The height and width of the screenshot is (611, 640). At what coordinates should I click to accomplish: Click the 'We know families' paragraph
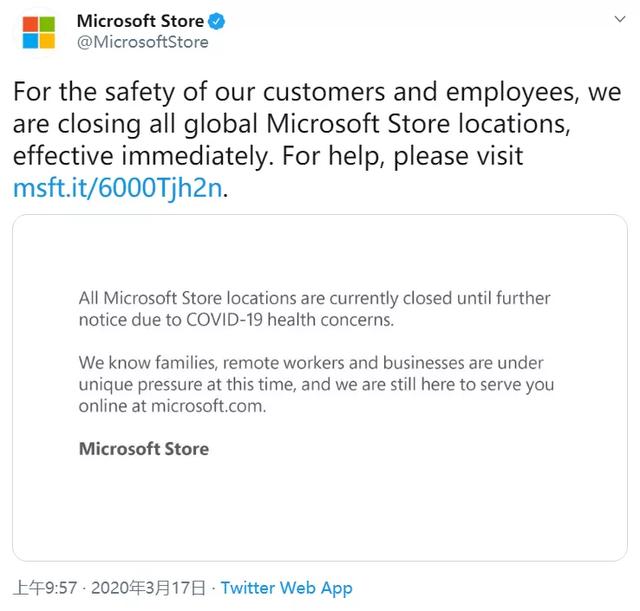pyautogui.click(x=316, y=385)
